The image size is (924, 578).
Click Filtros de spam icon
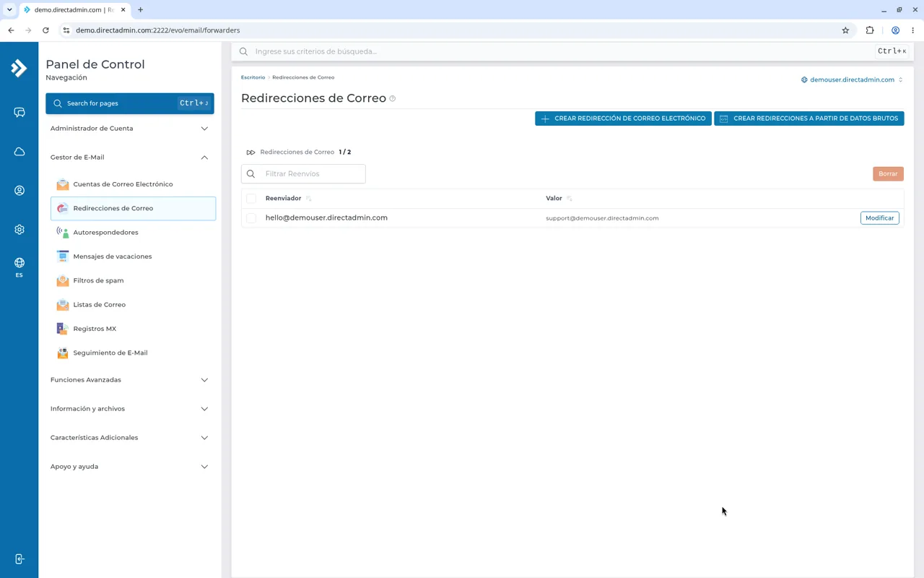point(63,280)
